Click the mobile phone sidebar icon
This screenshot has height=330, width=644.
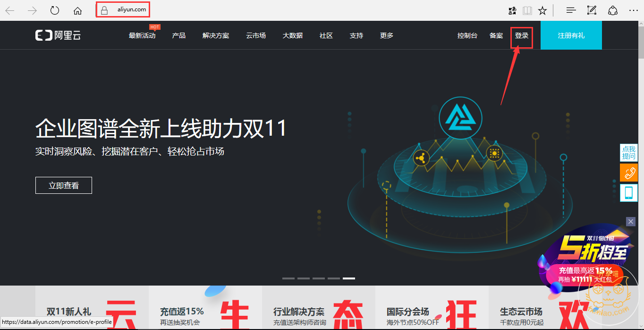point(629,193)
